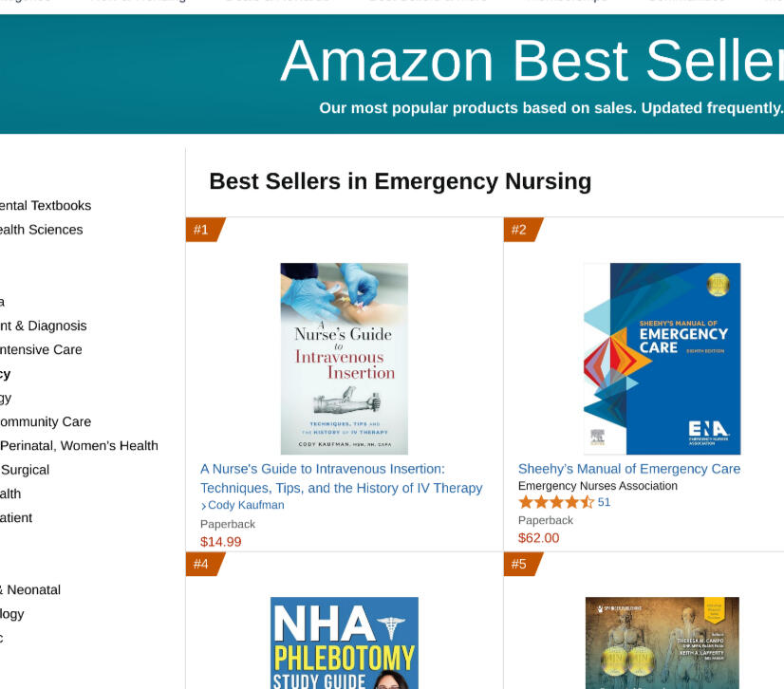Visit Cody Kaufman's author page
The image size is (784, 689).
tap(246, 505)
